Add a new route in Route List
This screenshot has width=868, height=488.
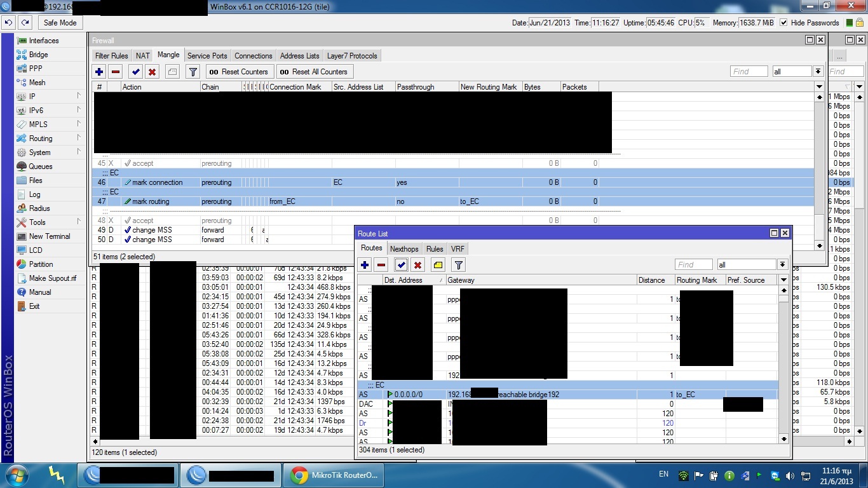pos(365,265)
